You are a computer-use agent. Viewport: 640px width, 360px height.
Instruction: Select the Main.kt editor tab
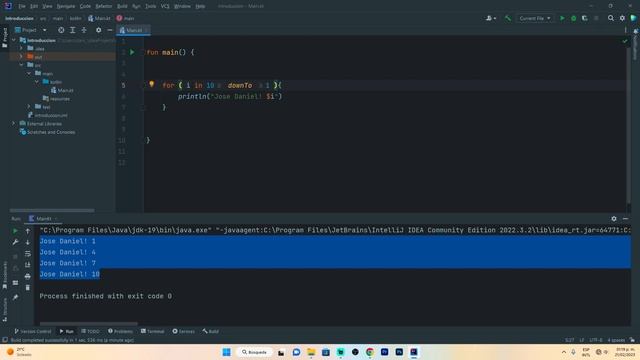[134, 30]
